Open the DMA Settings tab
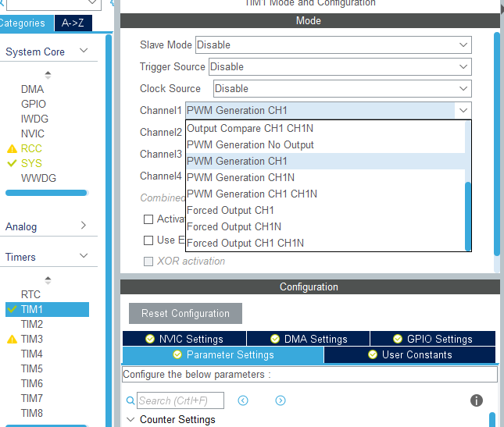The width and height of the screenshot is (504, 427). (308, 339)
